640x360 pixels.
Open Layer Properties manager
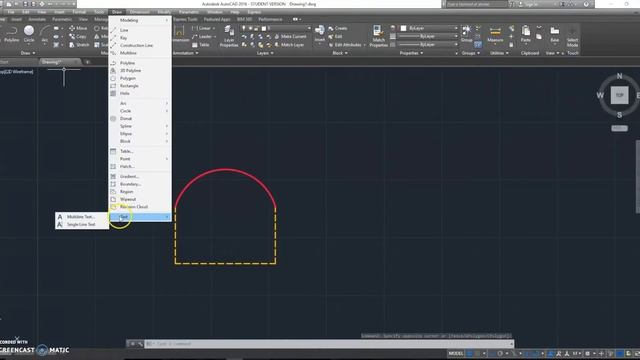point(229,36)
